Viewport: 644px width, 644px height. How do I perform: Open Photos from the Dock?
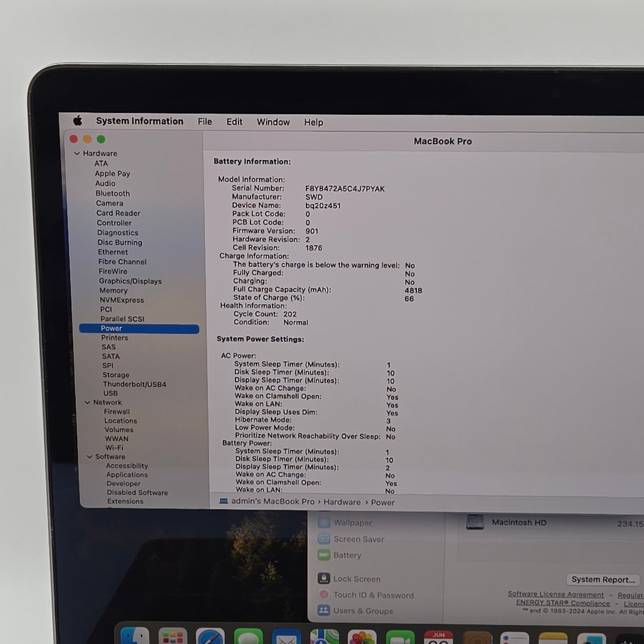coord(362,636)
